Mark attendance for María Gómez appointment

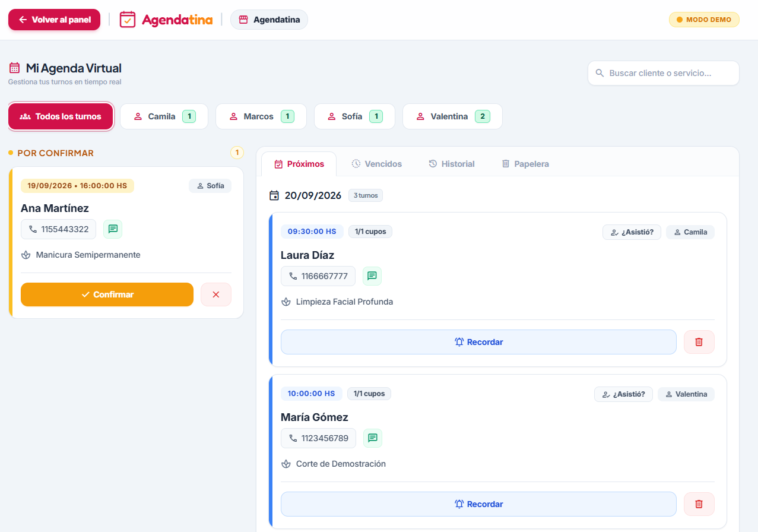pyautogui.click(x=623, y=394)
